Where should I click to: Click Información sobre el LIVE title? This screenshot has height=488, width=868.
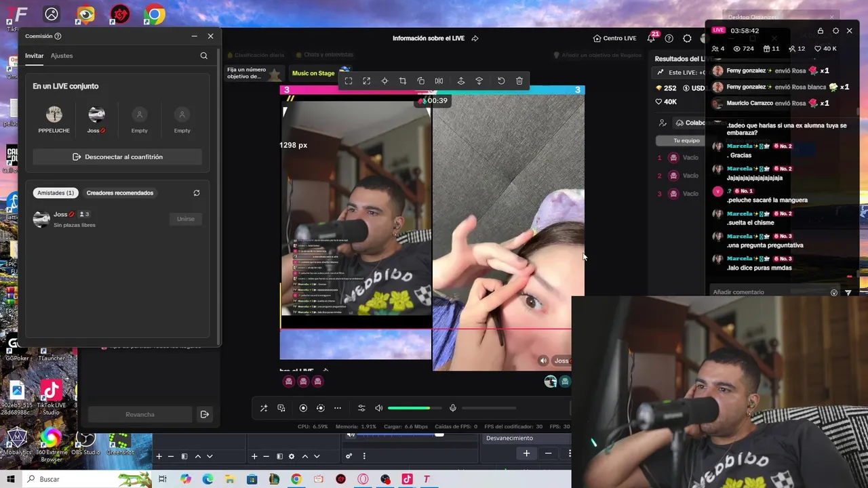tap(429, 39)
